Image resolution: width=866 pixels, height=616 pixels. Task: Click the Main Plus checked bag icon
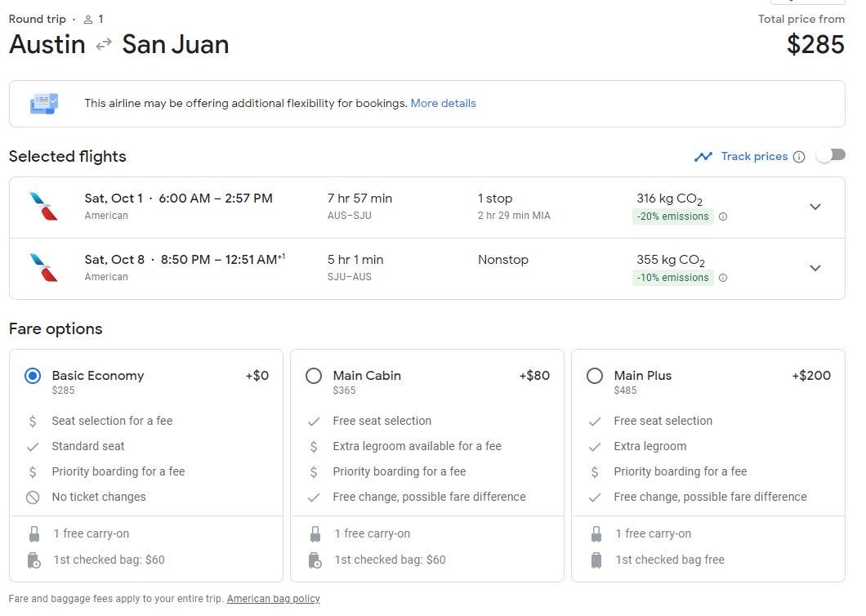(596, 560)
